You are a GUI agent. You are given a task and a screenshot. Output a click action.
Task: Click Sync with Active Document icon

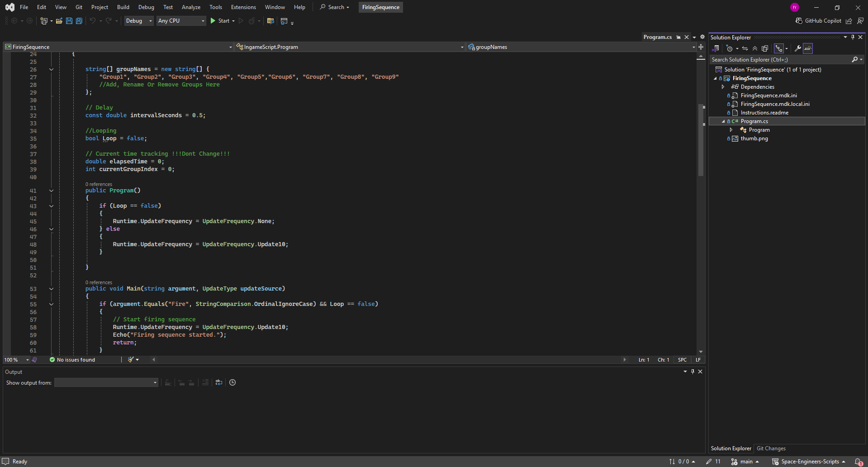coord(745,48)
